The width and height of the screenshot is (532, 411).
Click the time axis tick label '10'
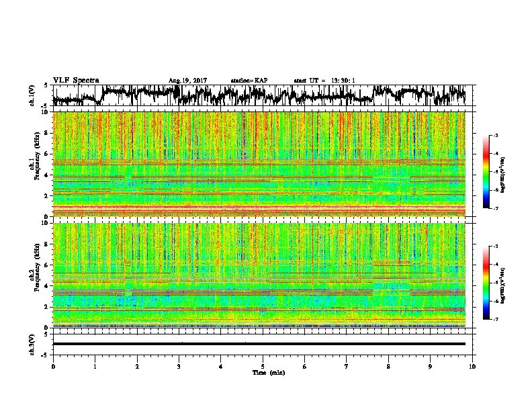click(x=472, y=367)
